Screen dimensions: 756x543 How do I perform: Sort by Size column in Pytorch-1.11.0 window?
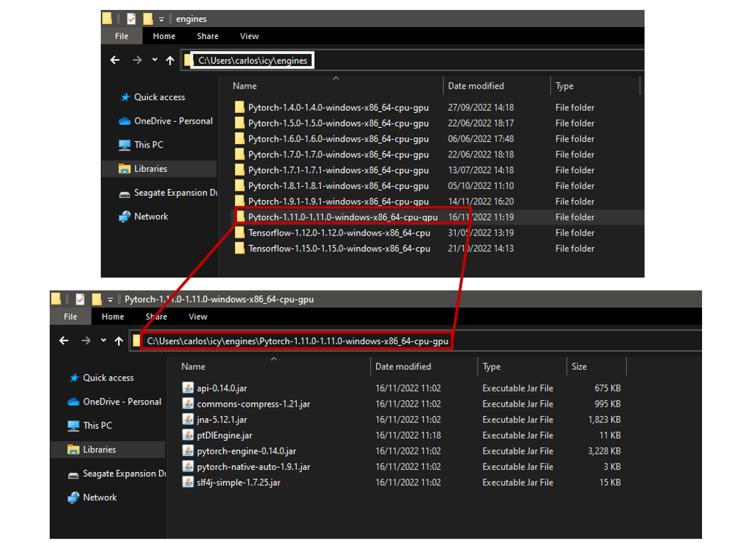[579, 366]
